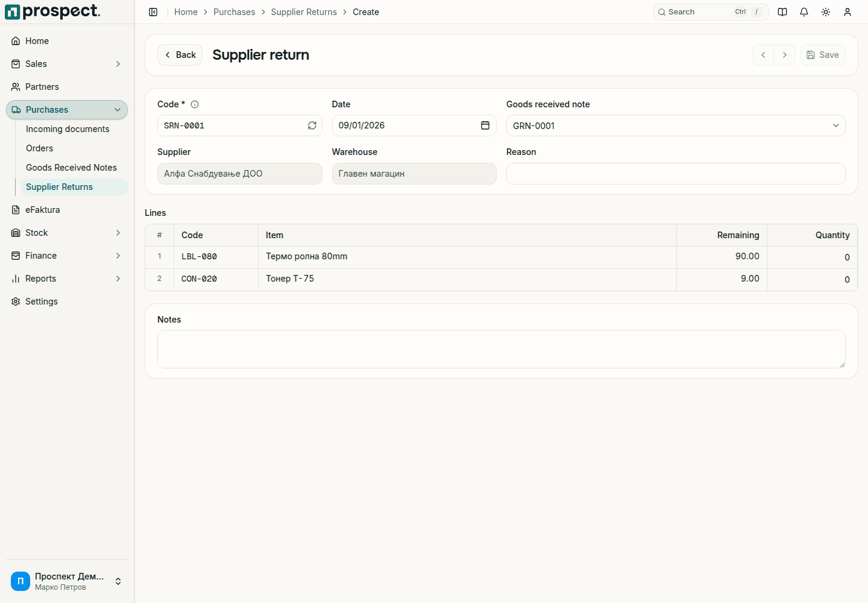Viewport: 868px width, 603px height.
Task: Click the company avatar badge
Action: [20, 581]
